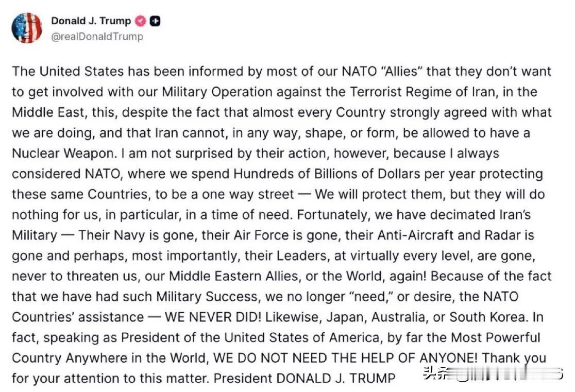Click the American flag profile avatar
This screenshot has width=575, height=392.
(x=27, y=28)
